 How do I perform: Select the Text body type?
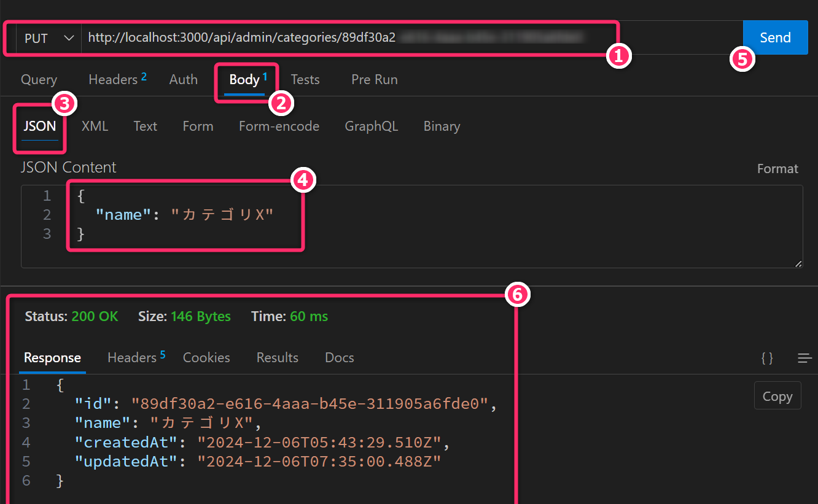click(x=145, y=126)
